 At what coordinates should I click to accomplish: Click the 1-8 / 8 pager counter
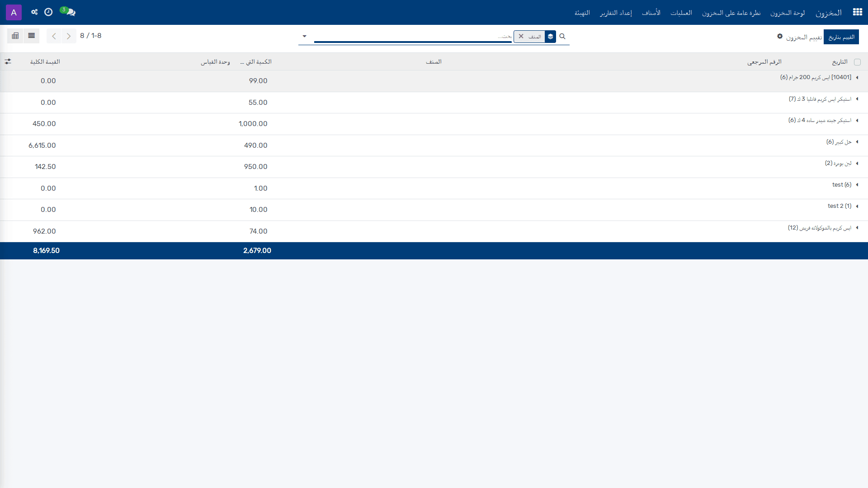[91, 36]
